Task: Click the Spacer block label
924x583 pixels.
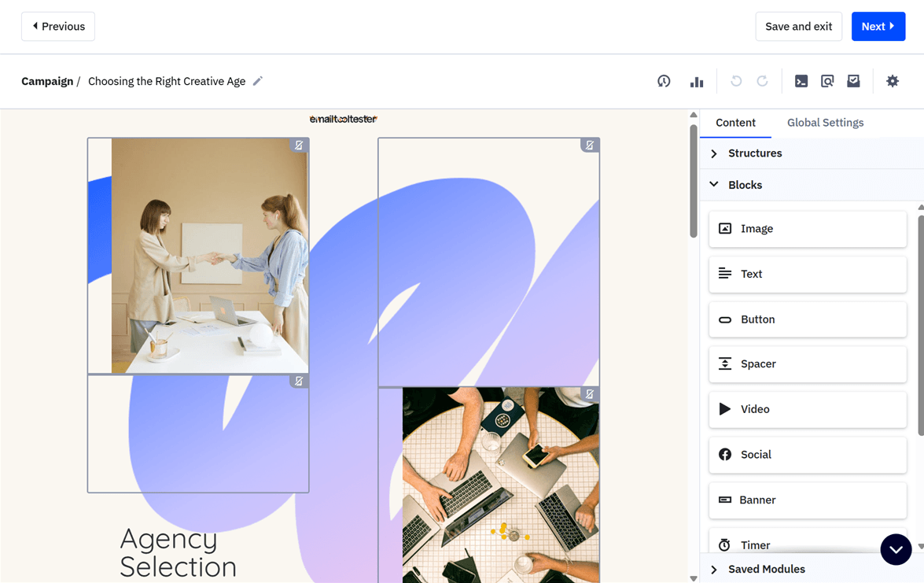Action: point(758,363)
